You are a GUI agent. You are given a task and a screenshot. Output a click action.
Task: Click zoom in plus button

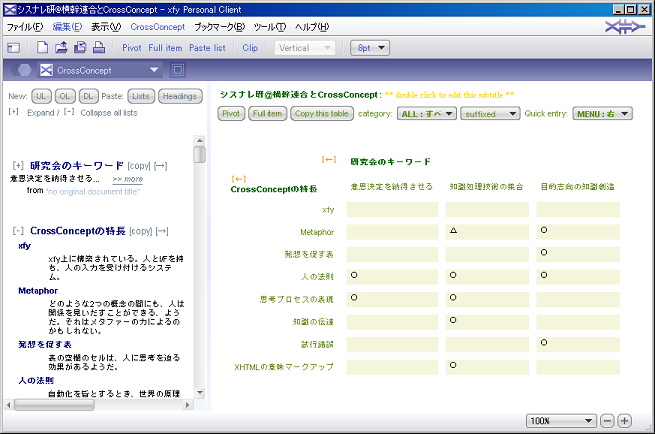tap(625, 421)
